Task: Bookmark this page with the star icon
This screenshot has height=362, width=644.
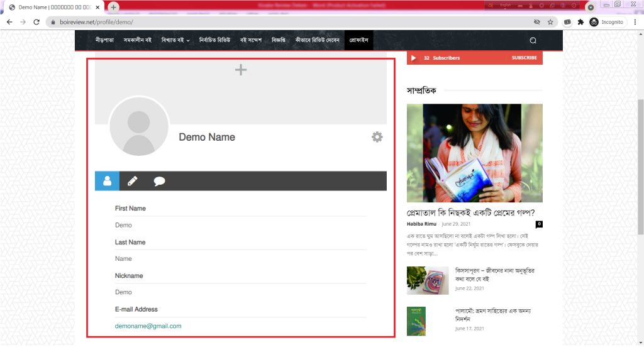Action: (x=550, y=22)
